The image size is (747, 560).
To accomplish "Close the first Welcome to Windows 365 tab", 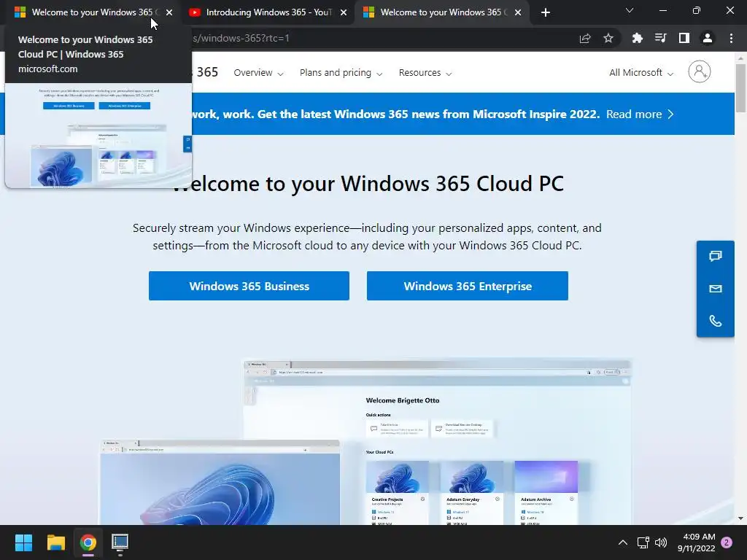I will (x=169, y=12).
